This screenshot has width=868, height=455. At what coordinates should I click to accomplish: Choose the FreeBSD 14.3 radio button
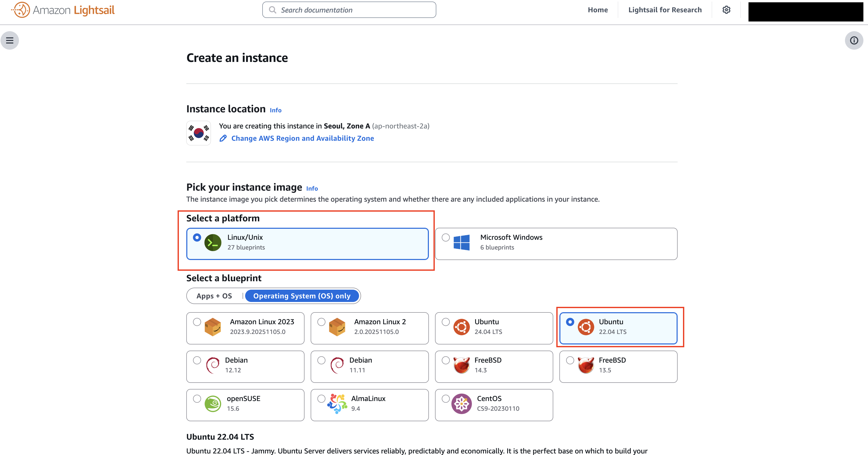[x=446, y=360]
